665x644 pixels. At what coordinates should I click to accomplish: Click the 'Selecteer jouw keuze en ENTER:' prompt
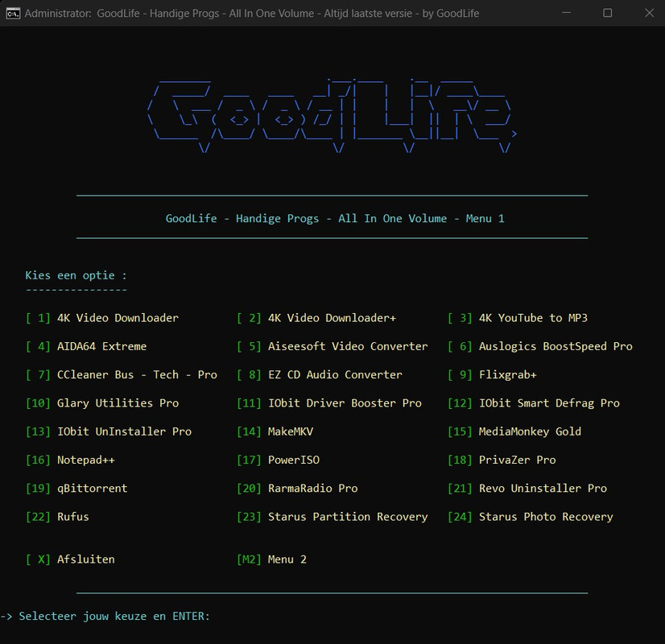(x=114, y=617)
